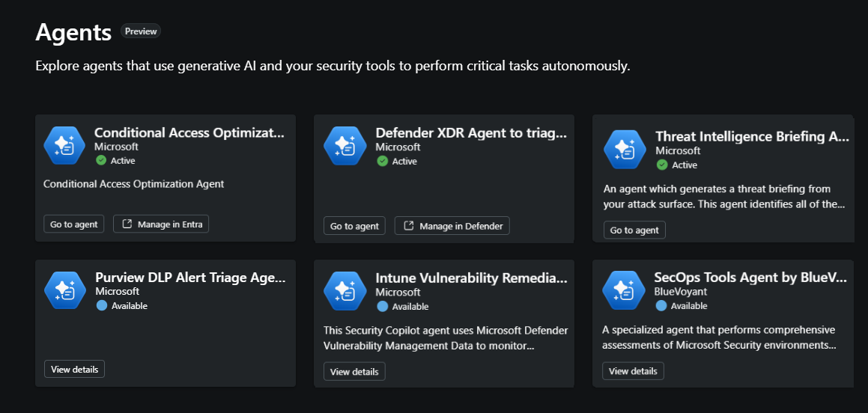
Task: Click the Intune Vulnerability Remediation agent icon
Action: (x=345, y=290)
